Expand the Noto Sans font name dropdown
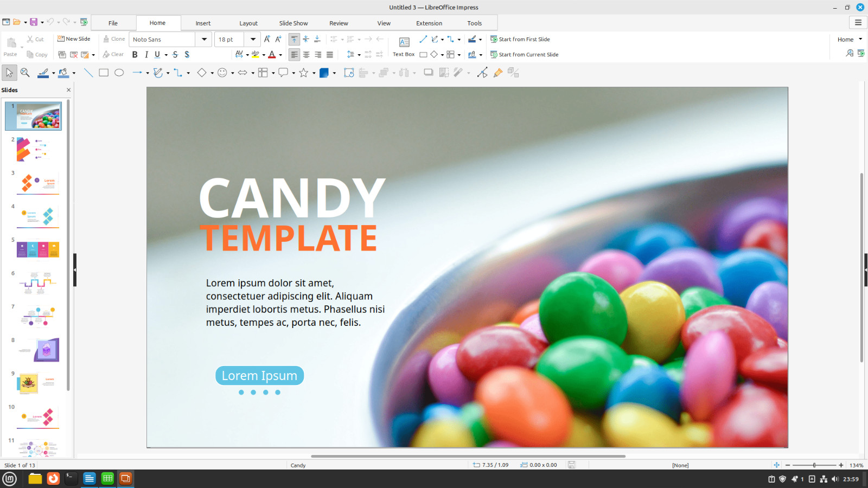The height and width of the screenshot is (488, 868). pos(204,39)
